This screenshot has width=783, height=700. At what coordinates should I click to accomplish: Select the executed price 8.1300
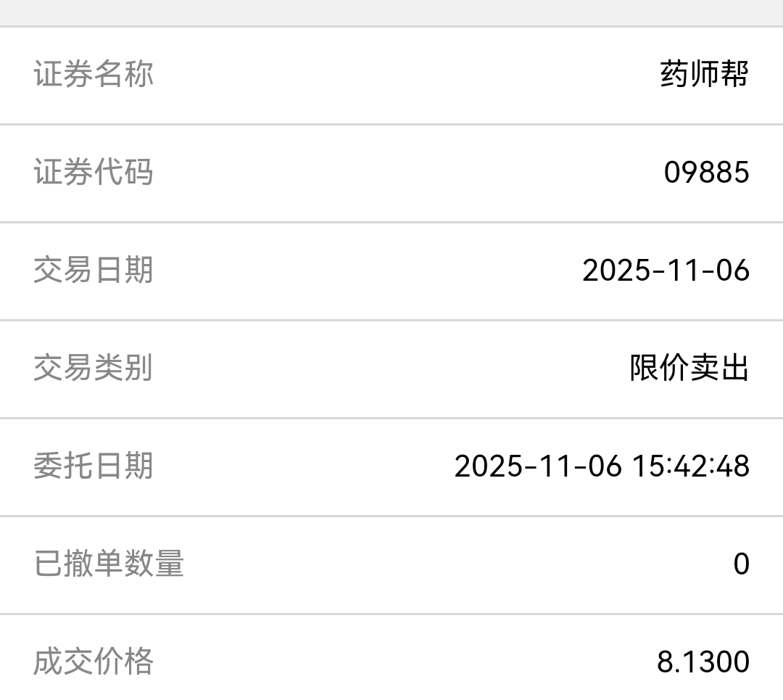click(703, 662)
